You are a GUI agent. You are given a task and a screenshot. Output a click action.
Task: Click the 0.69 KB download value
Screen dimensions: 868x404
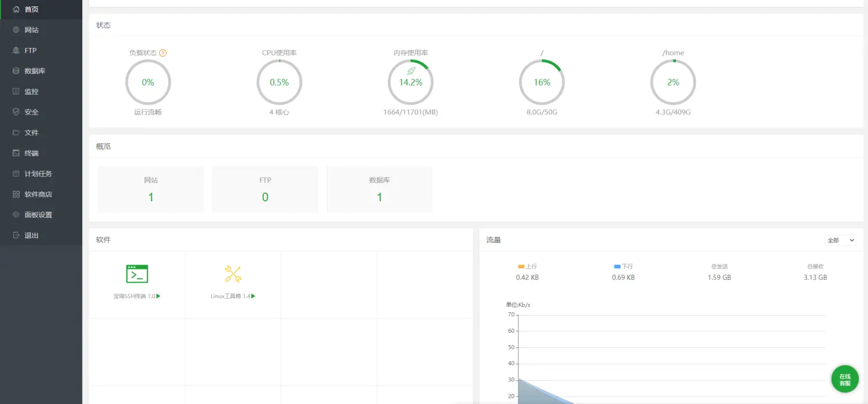click(623, 277)
